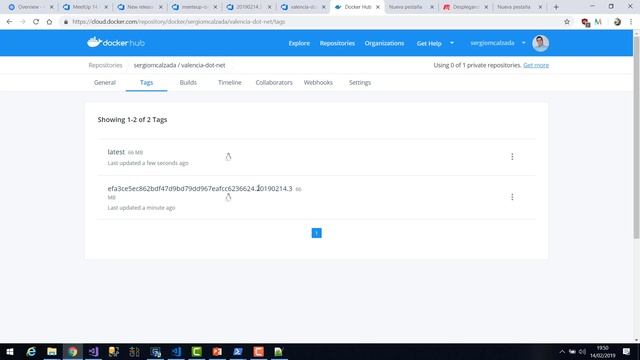Click the Gmail extension icon
640x360 pixels.
point(598,22)
